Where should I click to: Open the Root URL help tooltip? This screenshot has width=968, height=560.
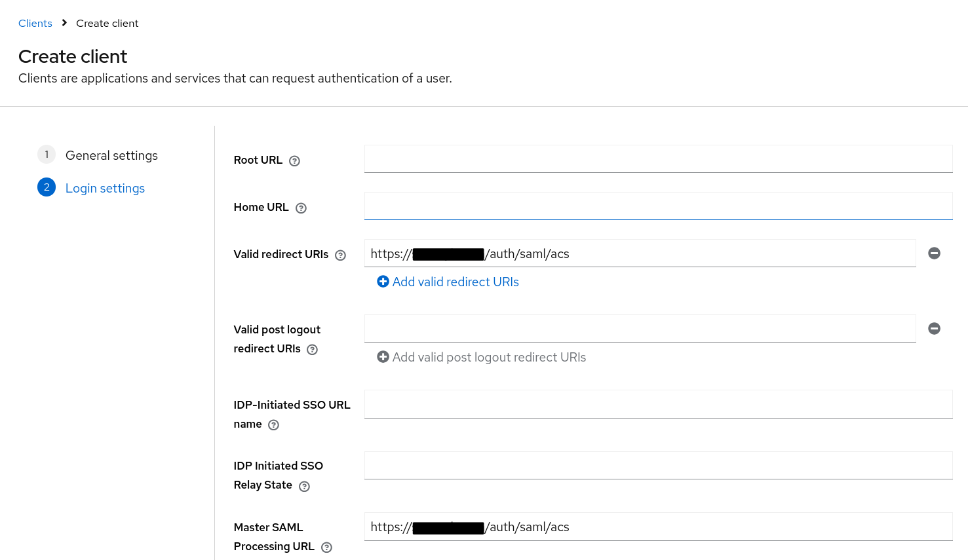pyautogui.click(x=294, y=160)
